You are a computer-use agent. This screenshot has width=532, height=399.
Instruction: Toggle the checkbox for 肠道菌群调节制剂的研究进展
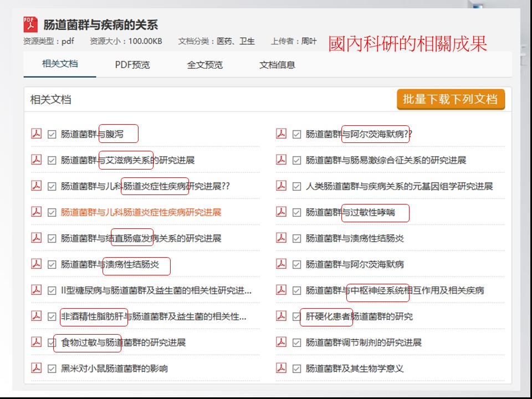tap(297, 342)
